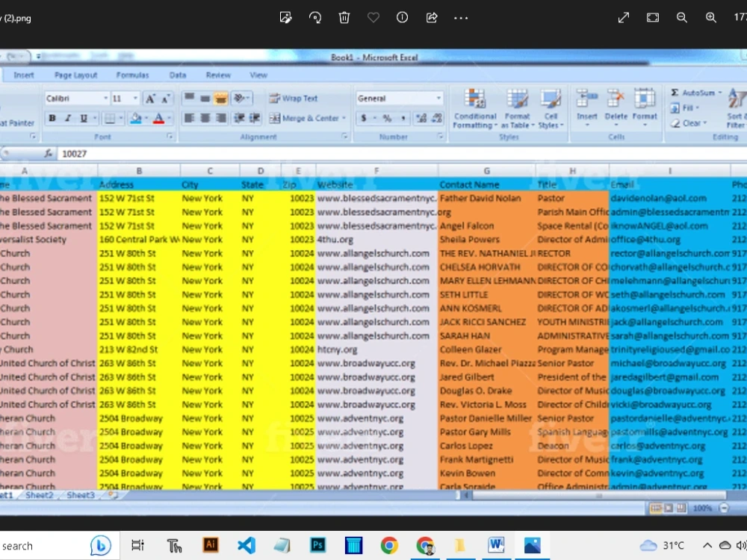The height and width of the screenshot is (560, 747).
Task: Apply bold formatting to selected cell
Action: coord(51,119)
